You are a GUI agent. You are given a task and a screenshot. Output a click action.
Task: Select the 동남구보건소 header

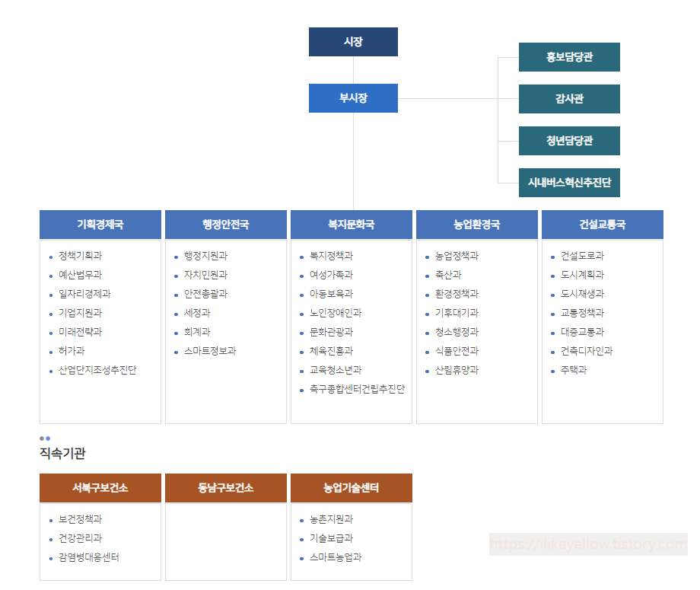point(226,488)
